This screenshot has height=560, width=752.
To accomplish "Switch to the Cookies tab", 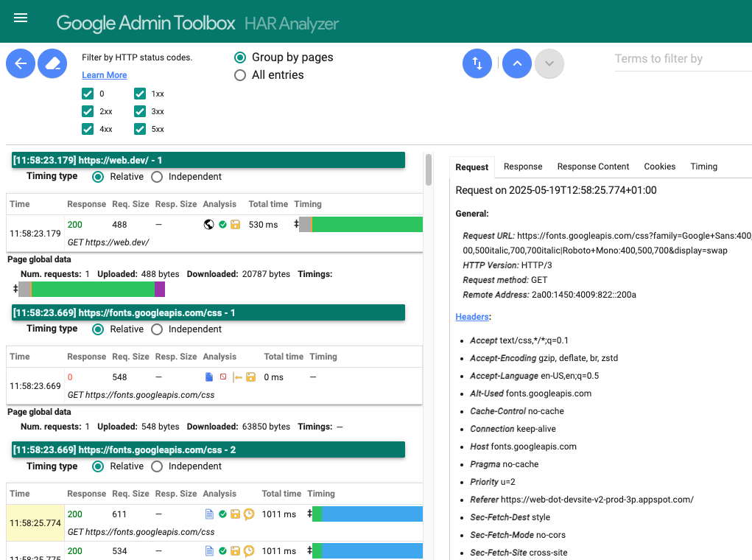I will (660, 167).
